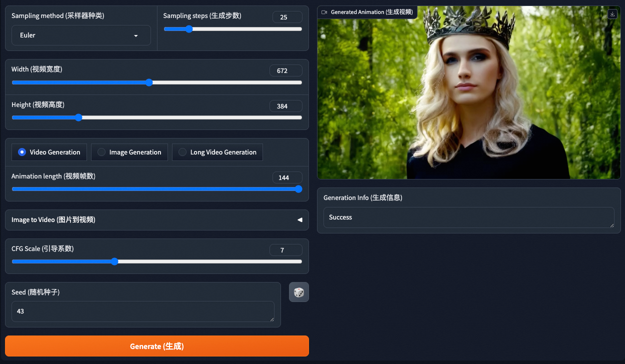Viewport: 625px width, 364px height.
Task: Click the generated animation video preview
Action: click(x=468, y=92)
